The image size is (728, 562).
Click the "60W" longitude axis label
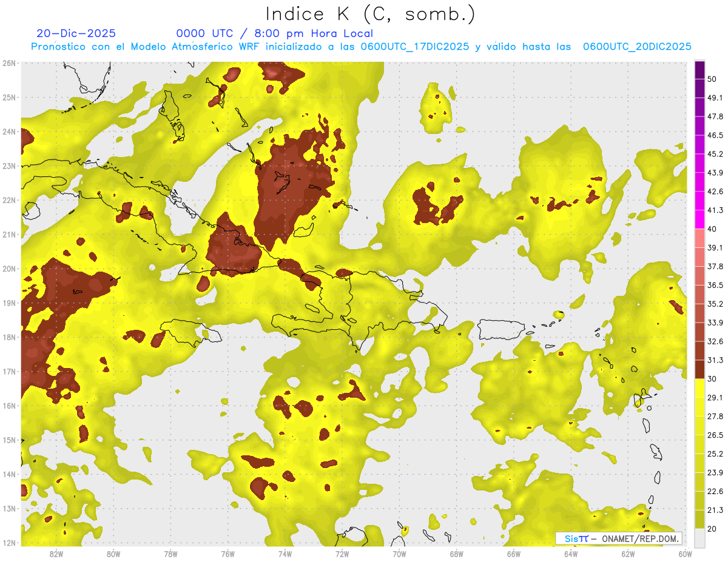[685, 554]
